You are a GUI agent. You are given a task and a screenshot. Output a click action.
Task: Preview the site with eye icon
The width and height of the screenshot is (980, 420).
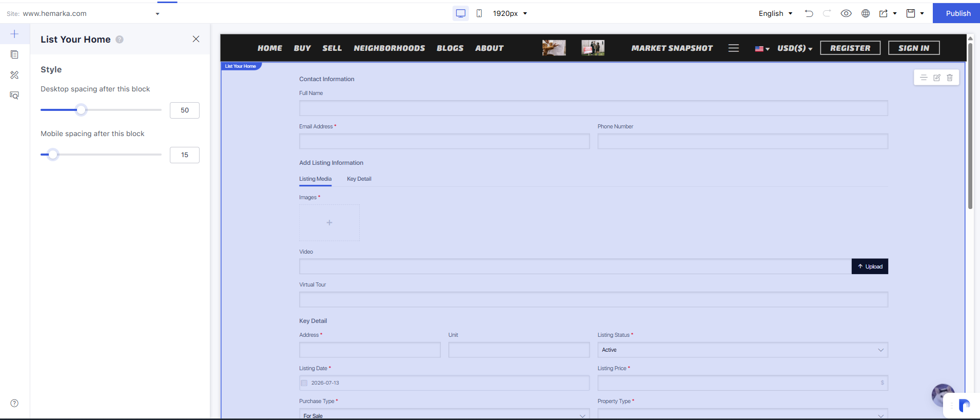846,13
